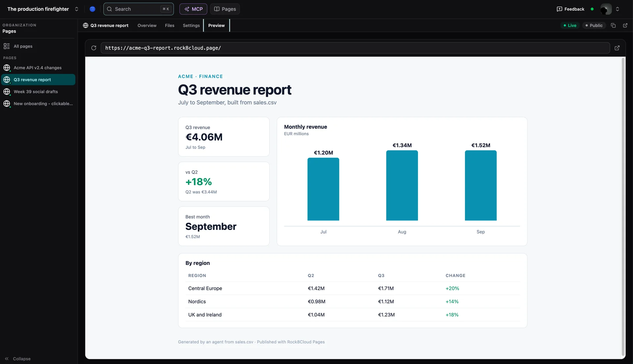Click the +18% vs Q2 figure
This screenshot has width=633, height=364.
pos(198,182)
